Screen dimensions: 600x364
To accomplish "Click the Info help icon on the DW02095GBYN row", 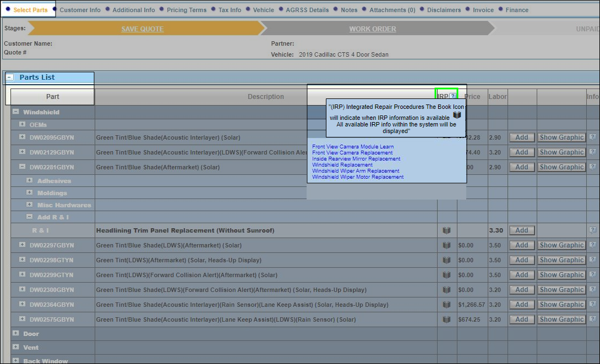I will click(x=592, y=137).
